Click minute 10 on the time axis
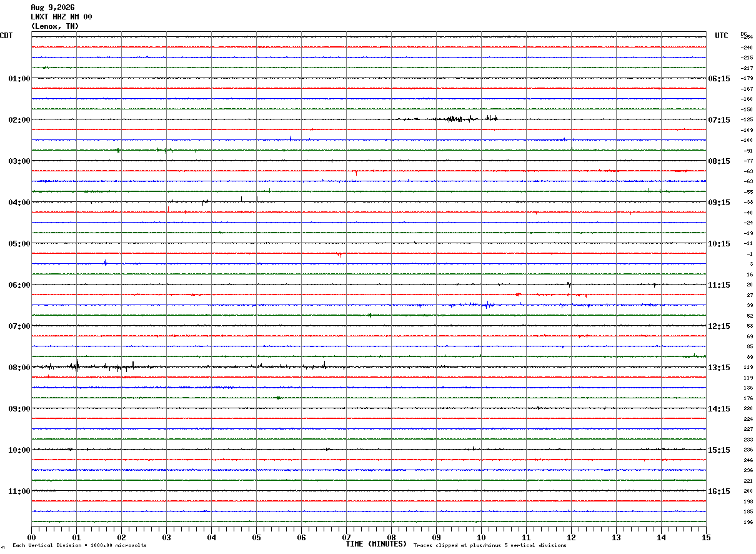The width and height of the screenshot is (756, 554). pos(481,537)
